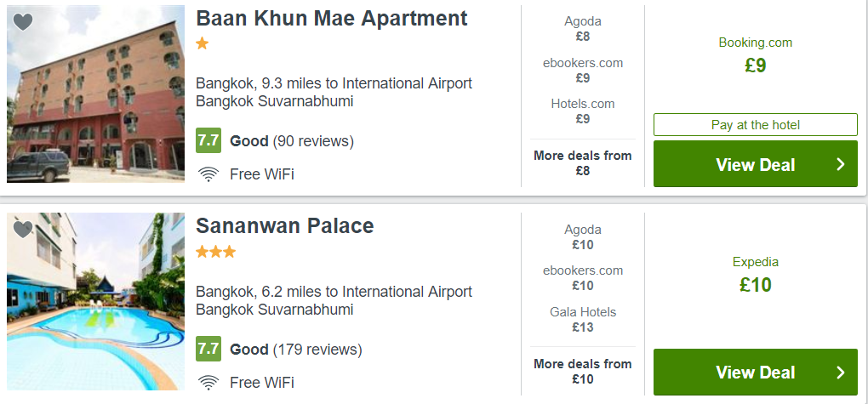Click the three-star rating of Sananwan Palace
868x404 pixels.
(x=215, y=252)
